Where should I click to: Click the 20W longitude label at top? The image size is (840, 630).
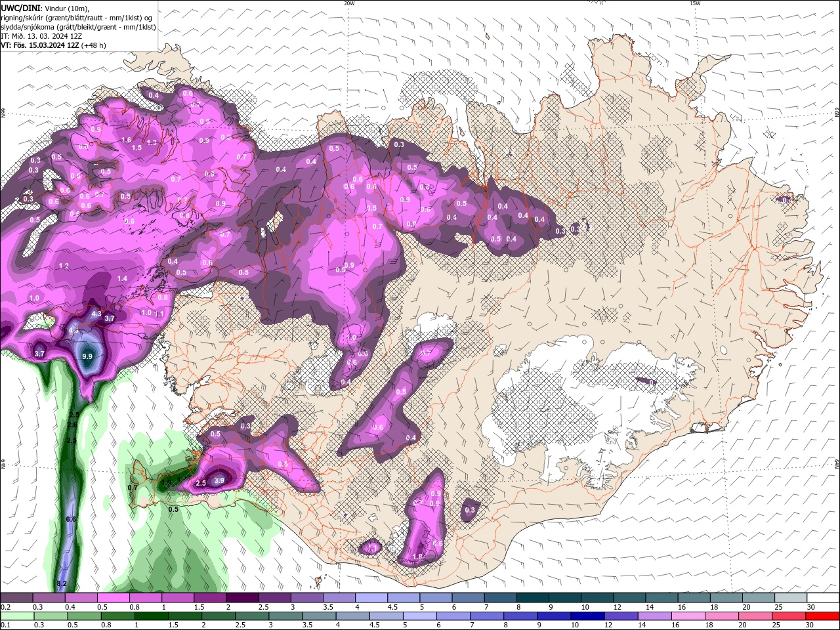pyautogui.click(x=349, y=3)
